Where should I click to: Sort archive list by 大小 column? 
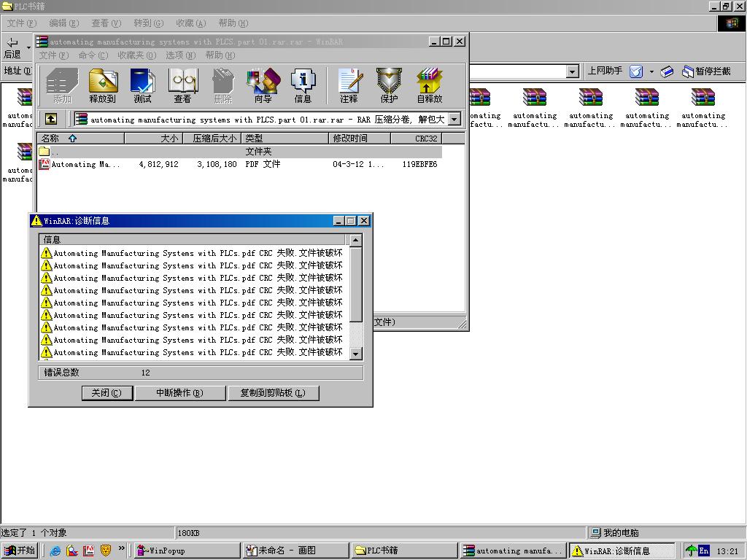click(153, 138)
